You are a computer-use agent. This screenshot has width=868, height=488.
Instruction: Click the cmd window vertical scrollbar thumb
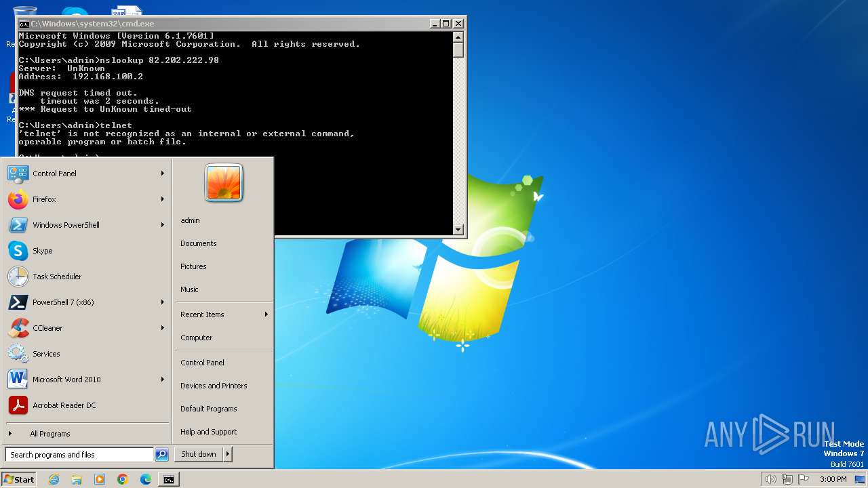pyautogui.click(x=458, y=50)
